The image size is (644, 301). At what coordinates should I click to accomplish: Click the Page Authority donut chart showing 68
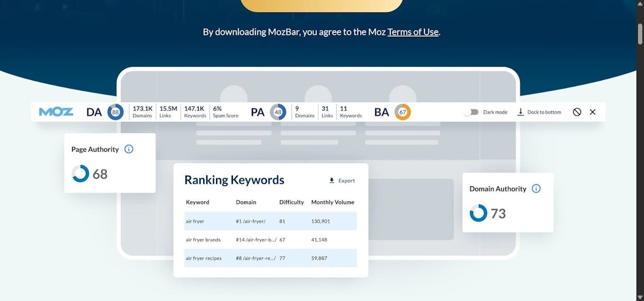coord(81,173)
